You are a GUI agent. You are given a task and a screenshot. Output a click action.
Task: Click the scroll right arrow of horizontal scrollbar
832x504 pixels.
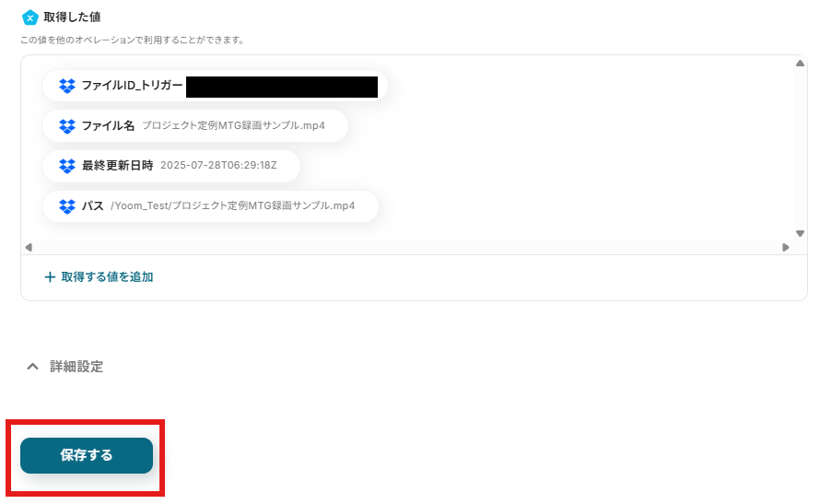tap(786, 247)
